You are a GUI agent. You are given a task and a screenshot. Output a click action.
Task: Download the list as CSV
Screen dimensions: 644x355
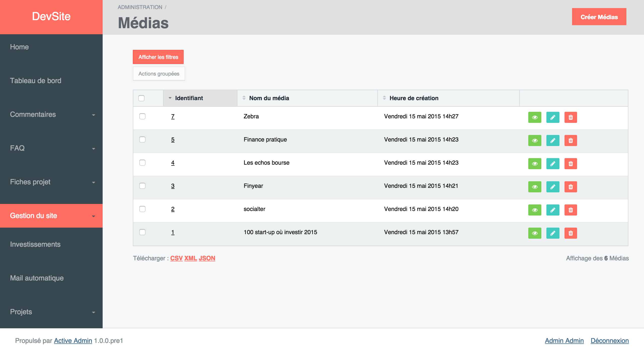click(x=176, y=258)
